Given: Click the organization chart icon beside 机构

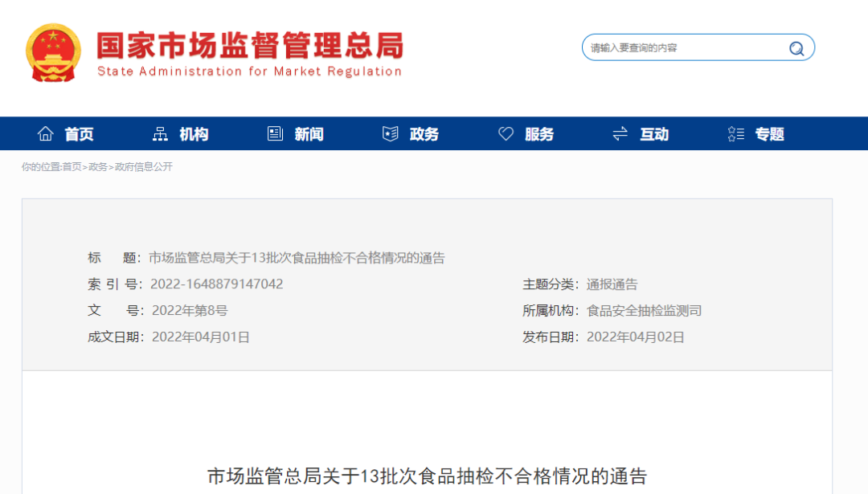Looking at the screenshot, I should pos(160,134).
